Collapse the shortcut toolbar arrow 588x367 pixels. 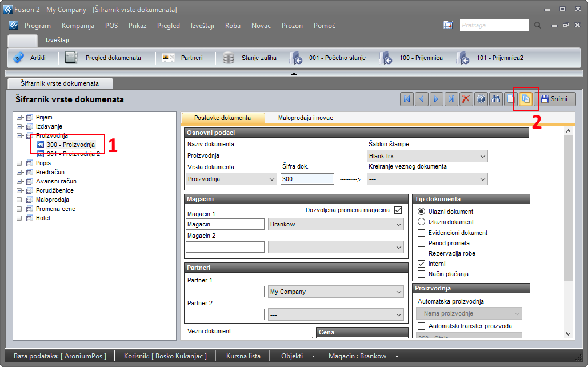coord(294,74)
